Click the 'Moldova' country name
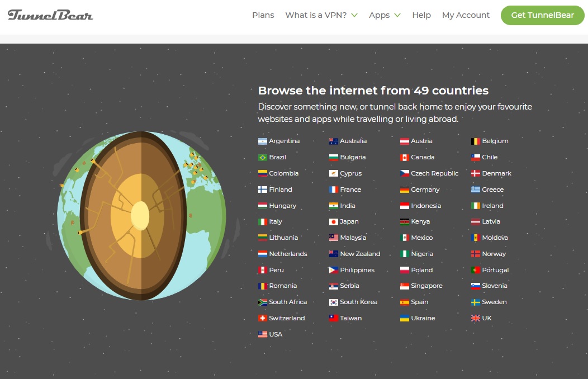 coord(495,238)
